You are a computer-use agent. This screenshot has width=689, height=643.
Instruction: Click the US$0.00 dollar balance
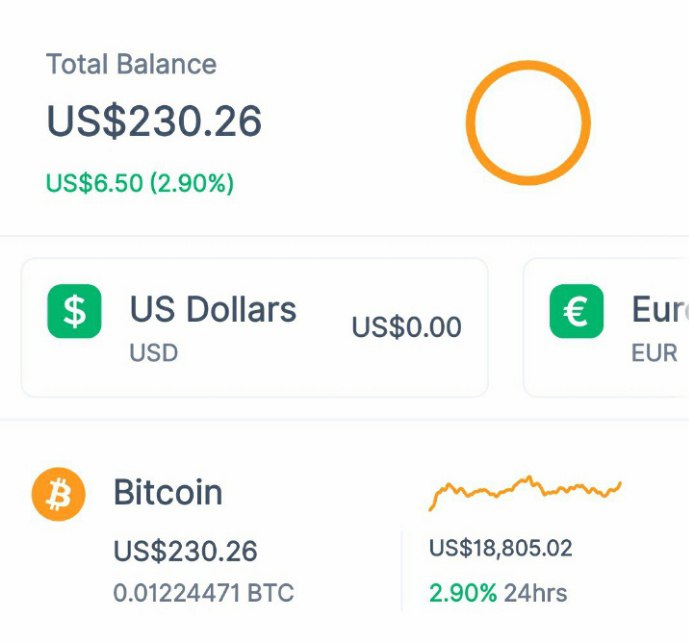coord(406,327)
